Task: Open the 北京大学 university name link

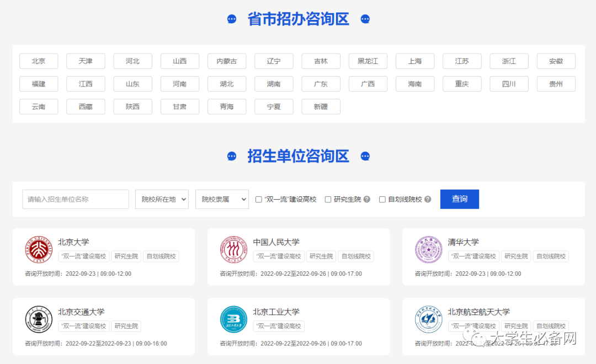Action: 73,242
